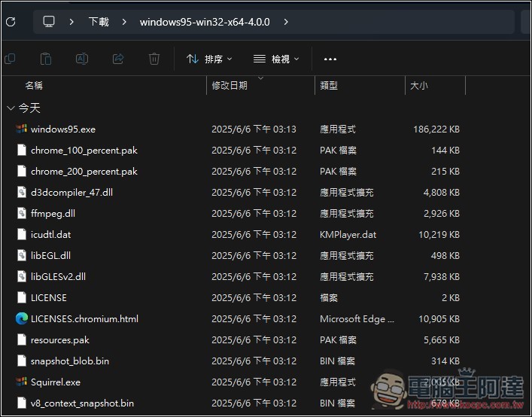Screen dimensions: 532x417
Task: Click the 7,938 KB size value
Action: (x=442, y=277)
